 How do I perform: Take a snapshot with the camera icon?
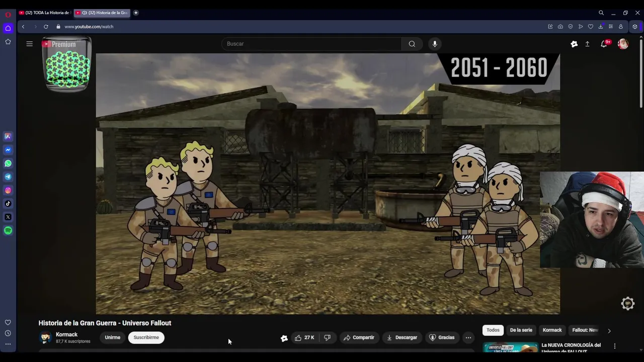[x=560, y=27]
